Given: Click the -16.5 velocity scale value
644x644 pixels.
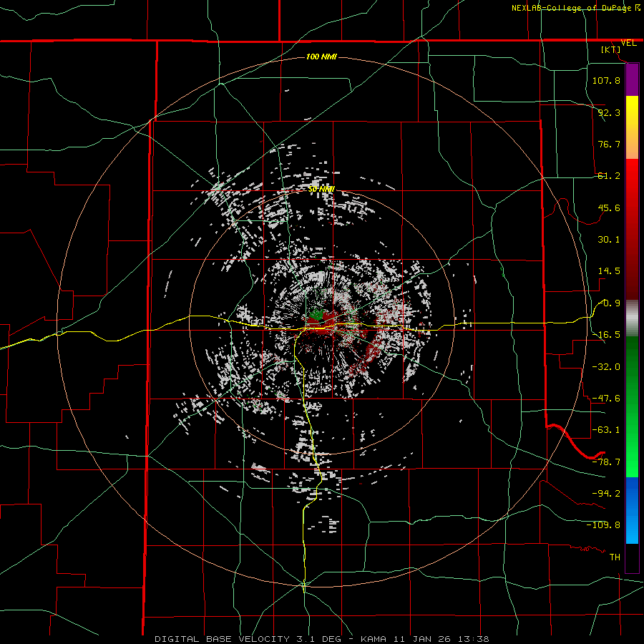Looking at the screenshot, I should [x=606, y=335].
